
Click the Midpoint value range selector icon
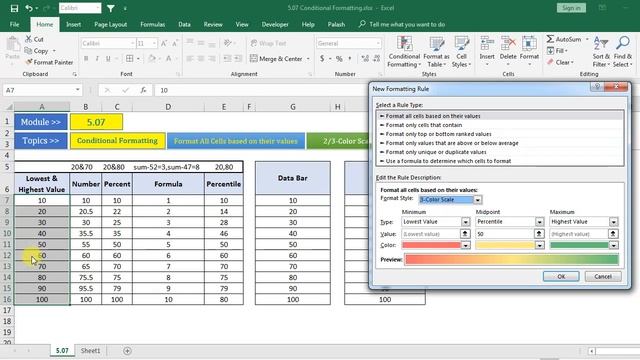(539, 234)
